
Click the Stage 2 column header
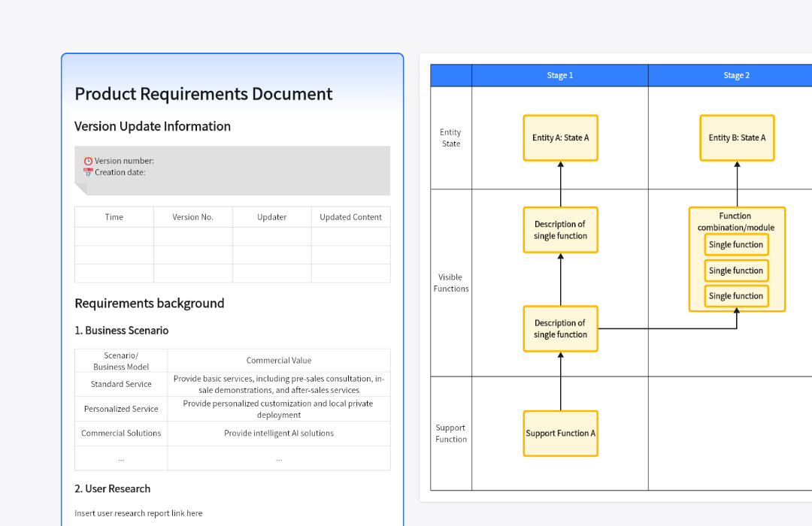(x=736, y=75)
